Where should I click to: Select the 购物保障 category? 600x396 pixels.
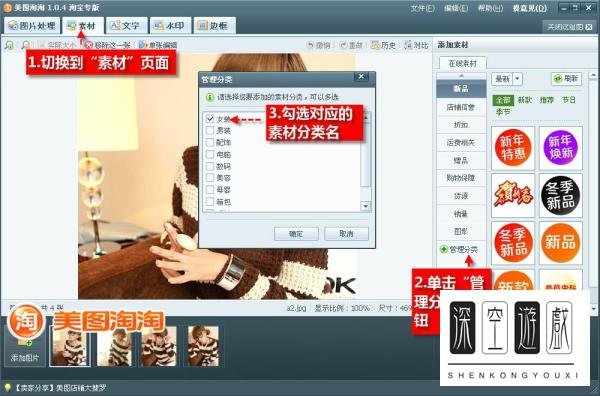[x=461, y=178]
